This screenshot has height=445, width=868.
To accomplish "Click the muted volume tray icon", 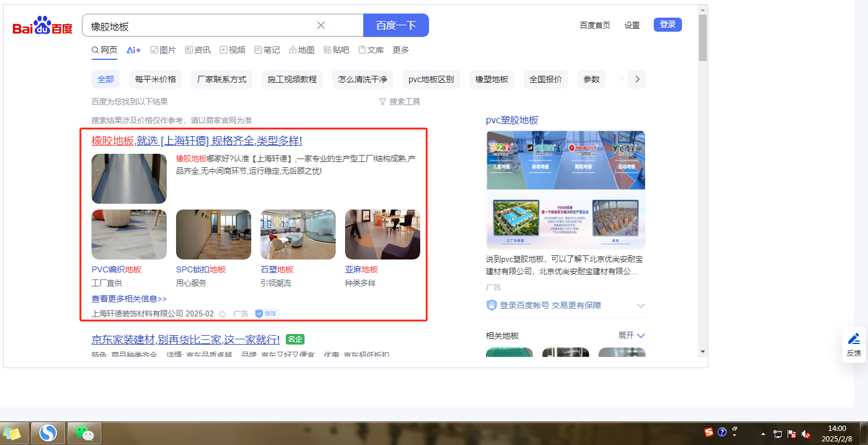I will (x=806, y=434).
